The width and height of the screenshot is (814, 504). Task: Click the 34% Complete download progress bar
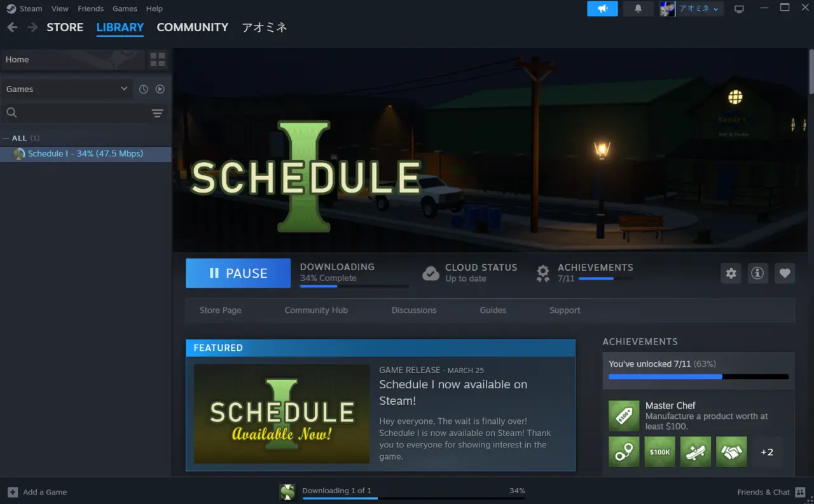click(x=354, y=287)
